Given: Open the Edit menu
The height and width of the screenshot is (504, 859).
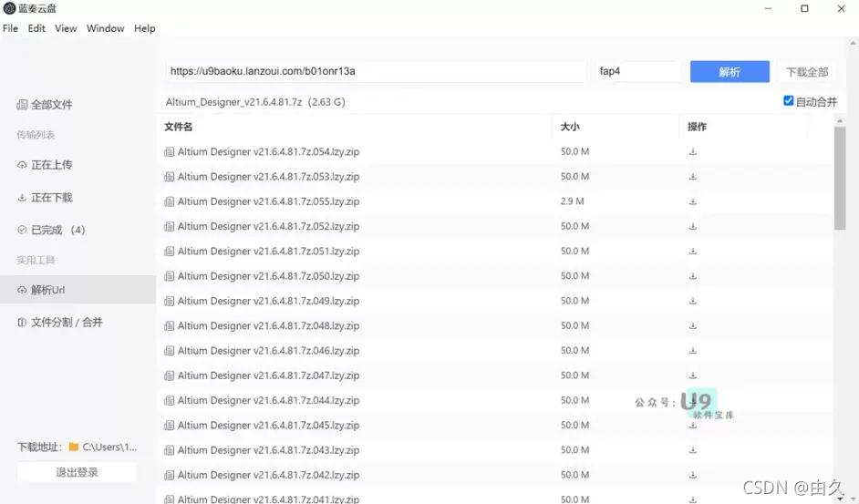Looking at the screenshot, I should tap(36, 28).
